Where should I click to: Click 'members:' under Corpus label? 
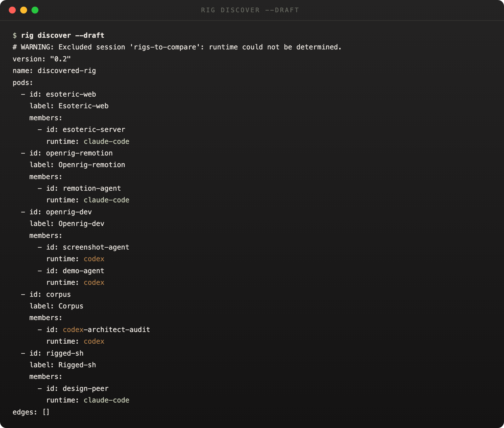coord(46,318)
